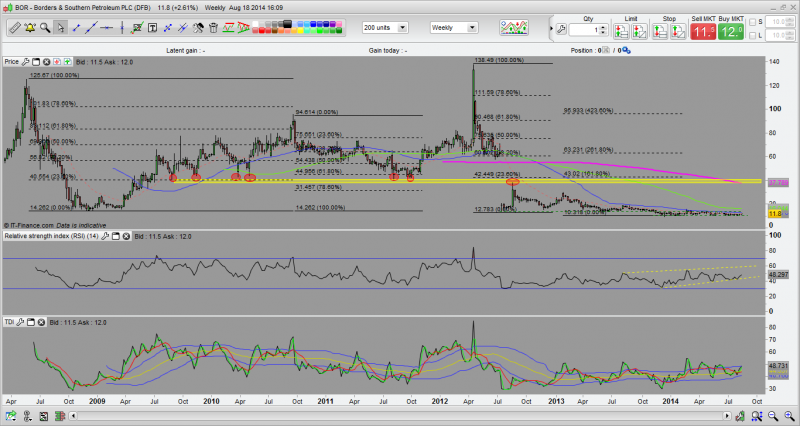This screenshot has height=426, width=800.
Task: Enable the S checkbox in order panel
Action: [x=763, y=21]
